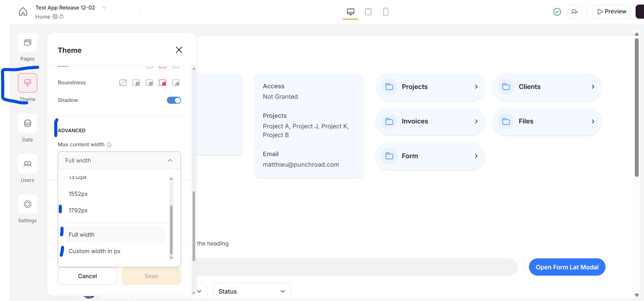Open the Projects navigation card
644x301 pixels.
430,87
